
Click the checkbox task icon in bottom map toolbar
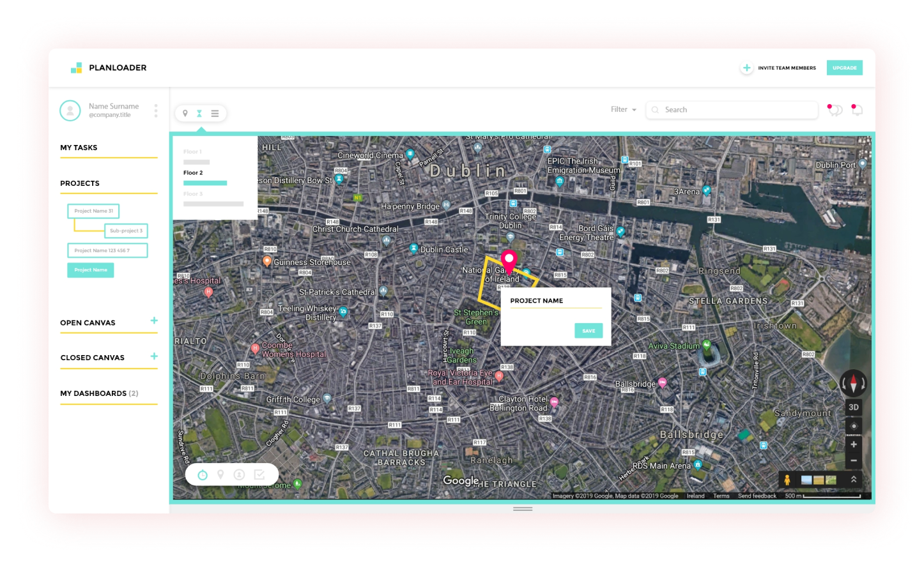259,475
